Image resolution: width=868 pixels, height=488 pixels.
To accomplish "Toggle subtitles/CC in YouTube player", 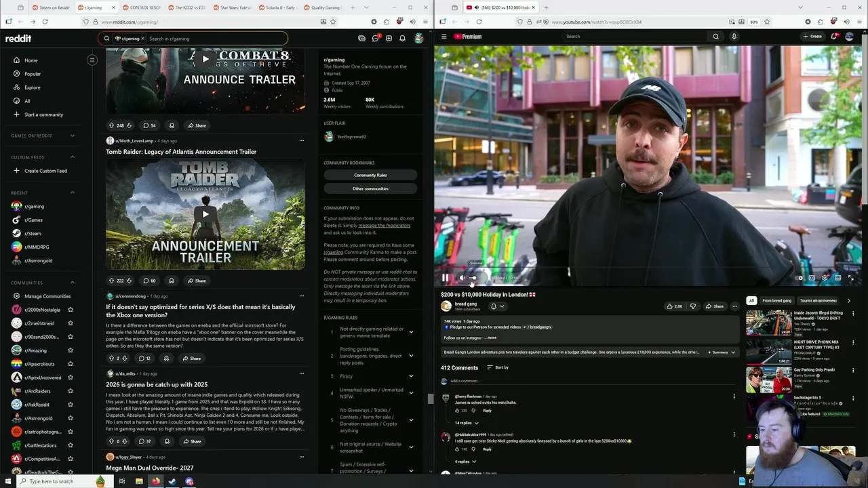I will pos(812,278).
